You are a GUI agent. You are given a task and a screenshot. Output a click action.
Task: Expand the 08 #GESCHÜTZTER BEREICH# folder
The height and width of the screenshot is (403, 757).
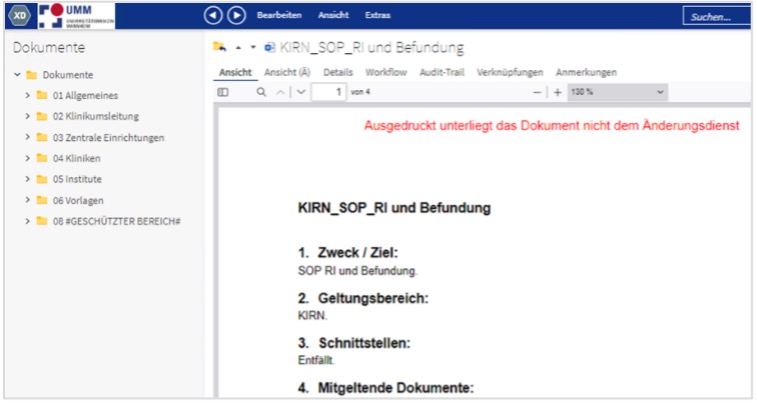click(x=28, y=221)
